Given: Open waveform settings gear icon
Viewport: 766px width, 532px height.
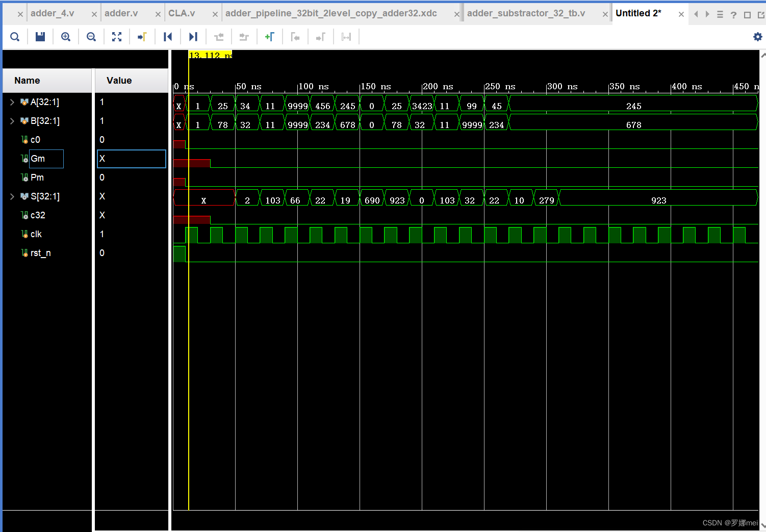Looking at the screenshot, I should point(758,37).
